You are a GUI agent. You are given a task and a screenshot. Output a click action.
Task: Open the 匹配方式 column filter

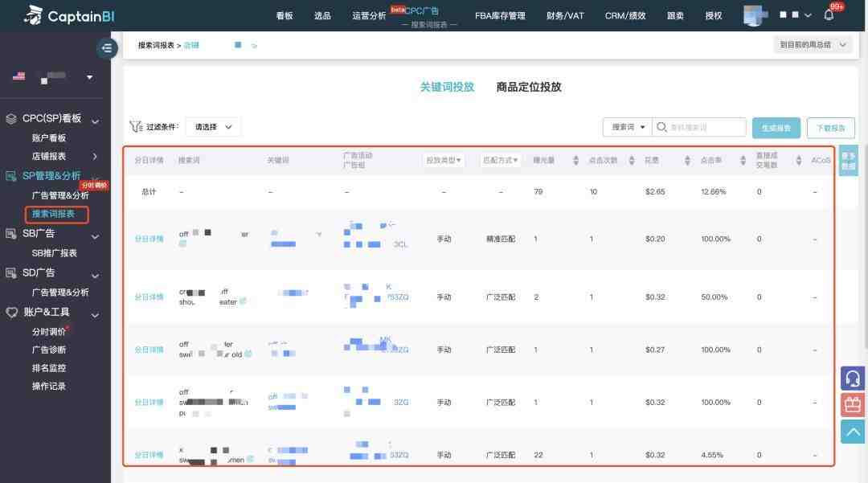click(x=500, y=161)
